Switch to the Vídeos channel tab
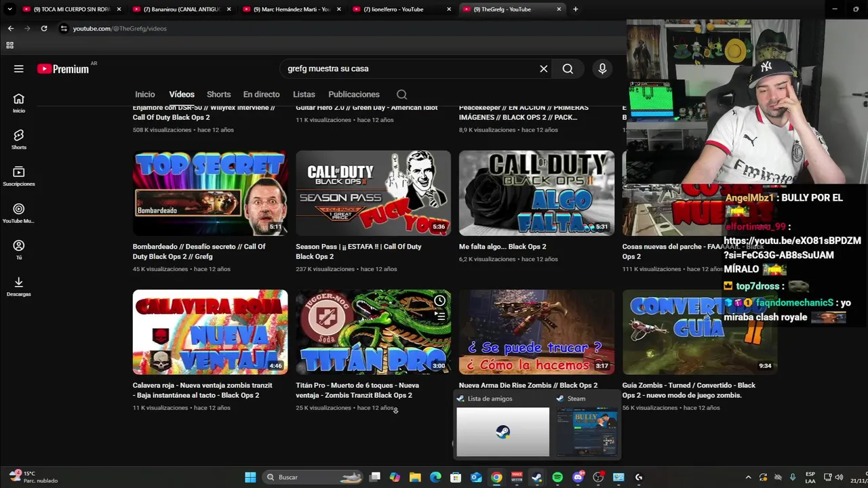This screenshot has width=868, height=488. click(182, 94)
